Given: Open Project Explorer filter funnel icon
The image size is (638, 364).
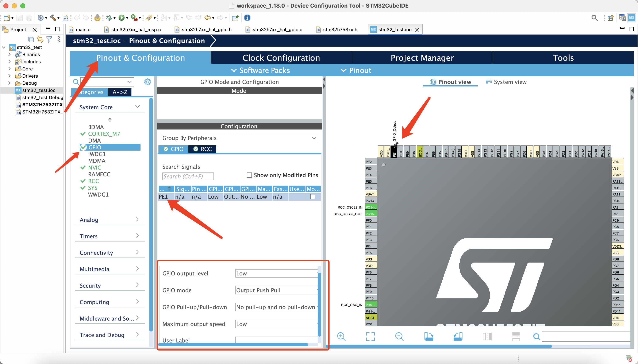Looking at the screenshot, I should coord(49,39).
